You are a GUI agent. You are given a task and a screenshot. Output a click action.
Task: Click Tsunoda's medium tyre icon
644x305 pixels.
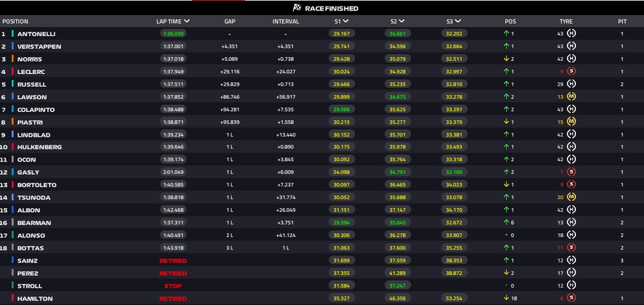pyautogui.click(x=571, y=197)
